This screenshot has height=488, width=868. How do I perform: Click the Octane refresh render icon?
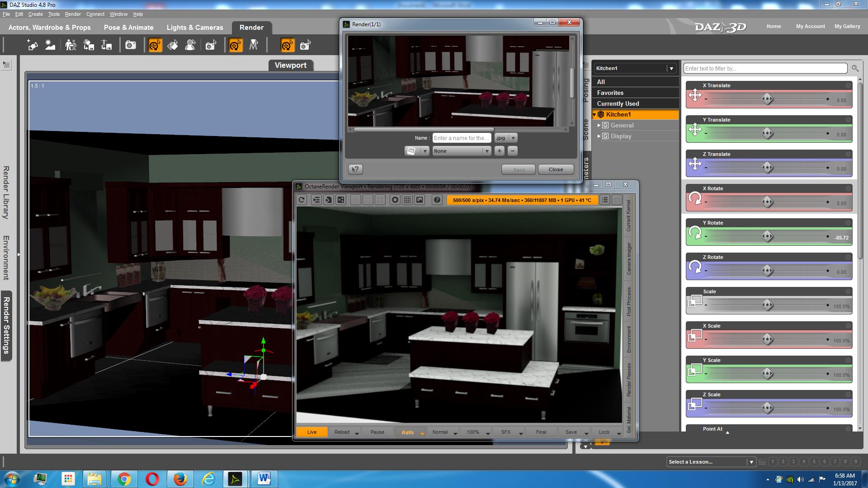coord(302,200)
